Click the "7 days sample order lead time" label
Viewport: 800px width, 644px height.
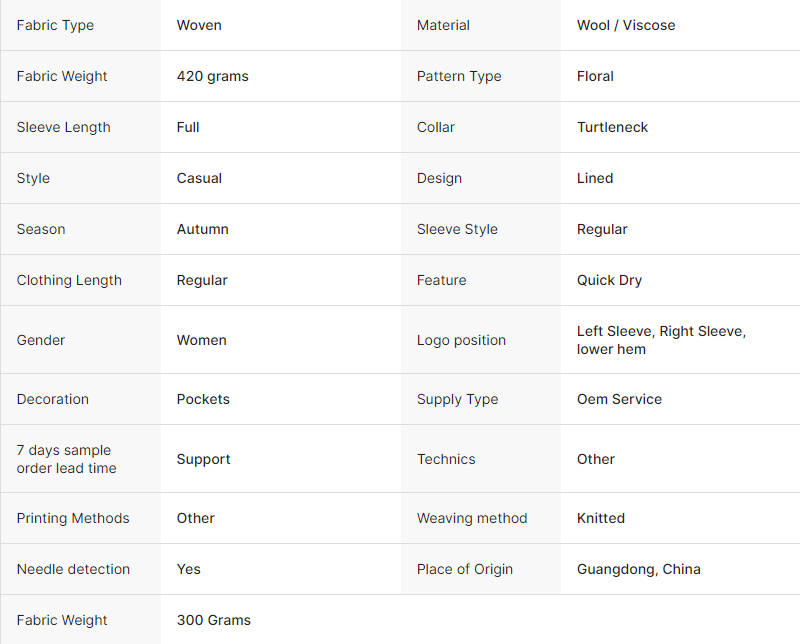coord(66,459)
